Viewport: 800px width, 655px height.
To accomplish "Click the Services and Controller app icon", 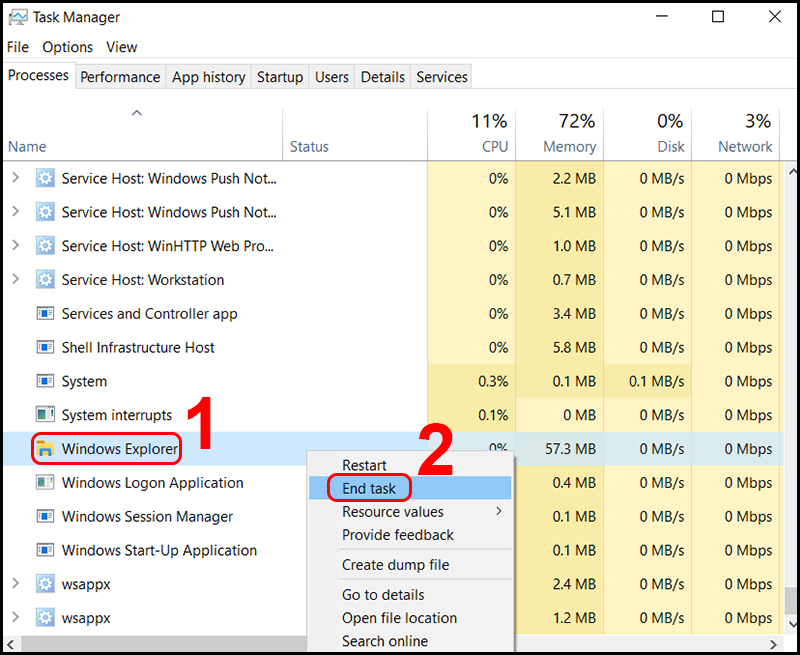I will click(45, 313).
